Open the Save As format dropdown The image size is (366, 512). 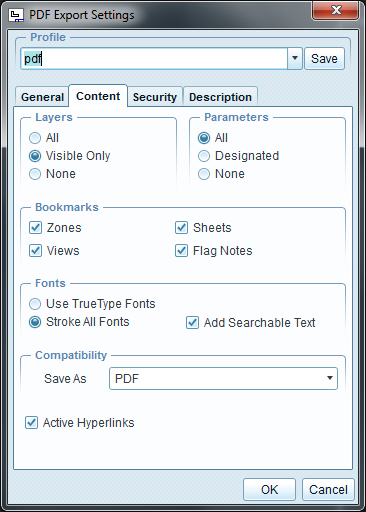pyautogui.click(x=223, y=378)
